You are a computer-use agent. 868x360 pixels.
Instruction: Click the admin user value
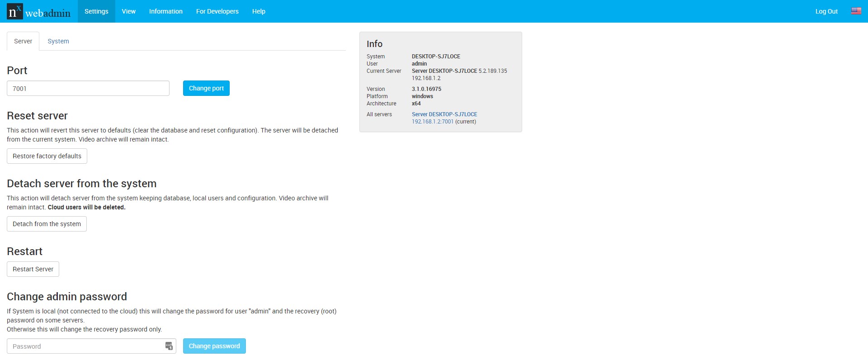pos(419,64)
